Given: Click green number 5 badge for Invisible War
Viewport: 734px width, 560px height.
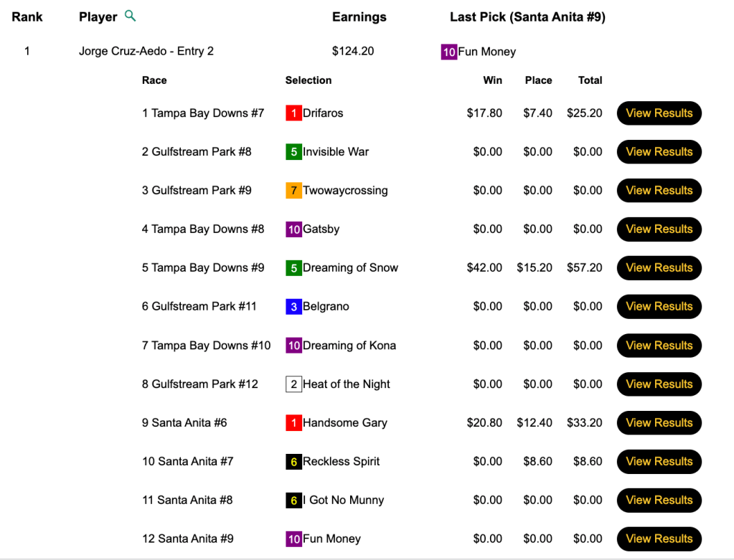Looking at the screenshot, I should (x=293, y=152).
